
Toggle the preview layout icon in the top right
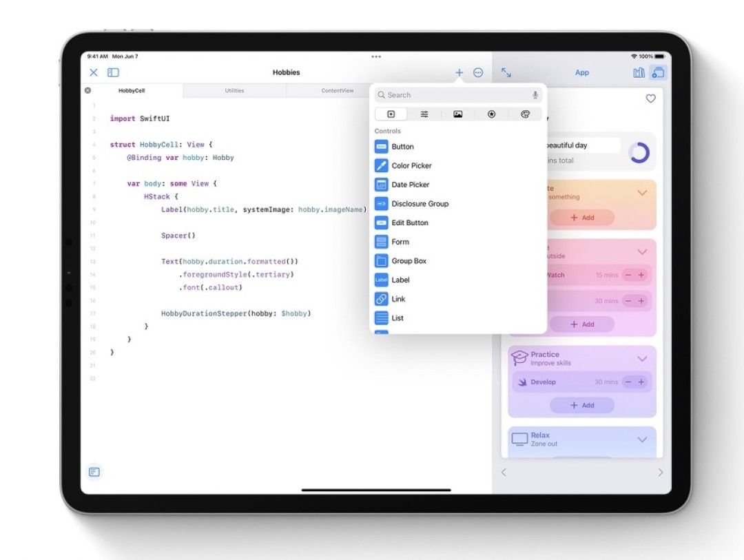[x=659, y=72]
